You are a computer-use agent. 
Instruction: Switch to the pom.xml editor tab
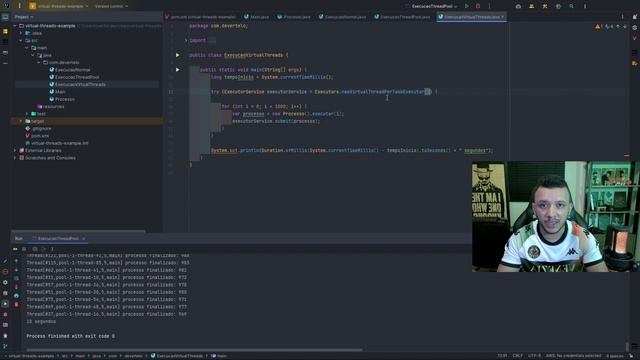tap(200, 17)
